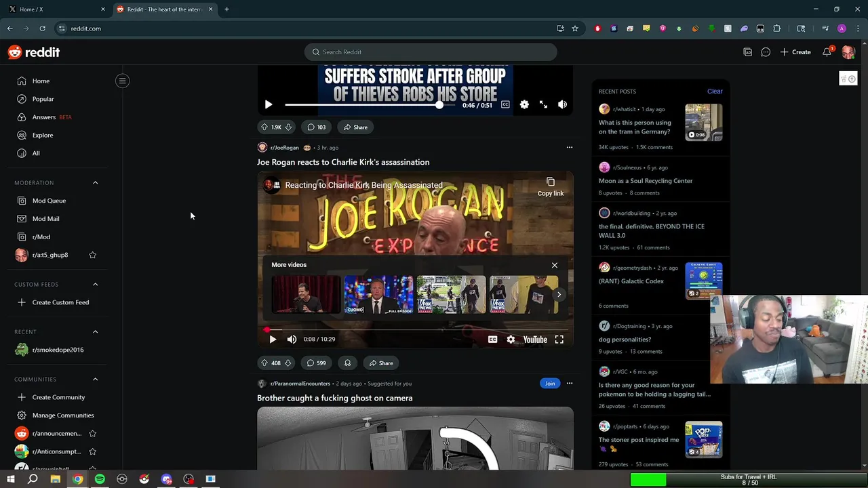Toggle closed captions on top video
Image resolution: width=868 pixels, height=488 pixels.
(505, 104)
